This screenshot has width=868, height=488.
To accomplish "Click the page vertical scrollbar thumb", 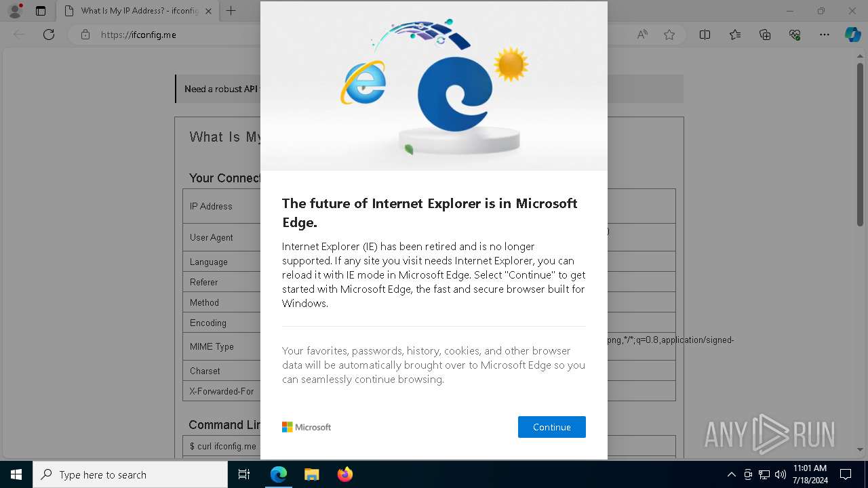I will 861,144.
